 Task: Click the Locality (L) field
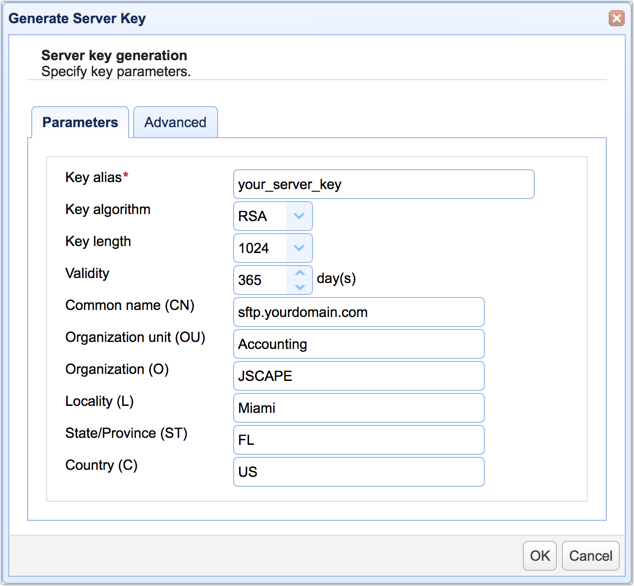click(358, 408)
